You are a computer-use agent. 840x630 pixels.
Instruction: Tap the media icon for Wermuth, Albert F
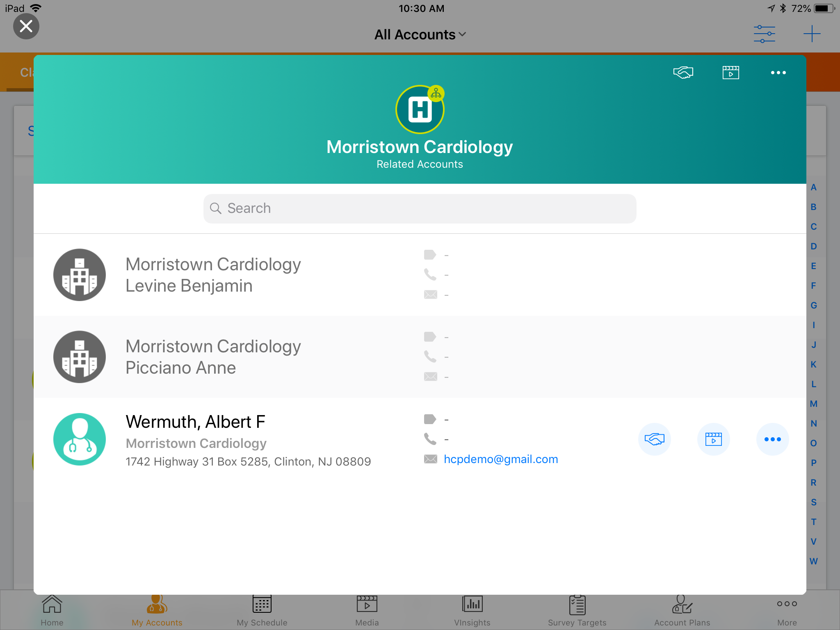pos(713,439)
